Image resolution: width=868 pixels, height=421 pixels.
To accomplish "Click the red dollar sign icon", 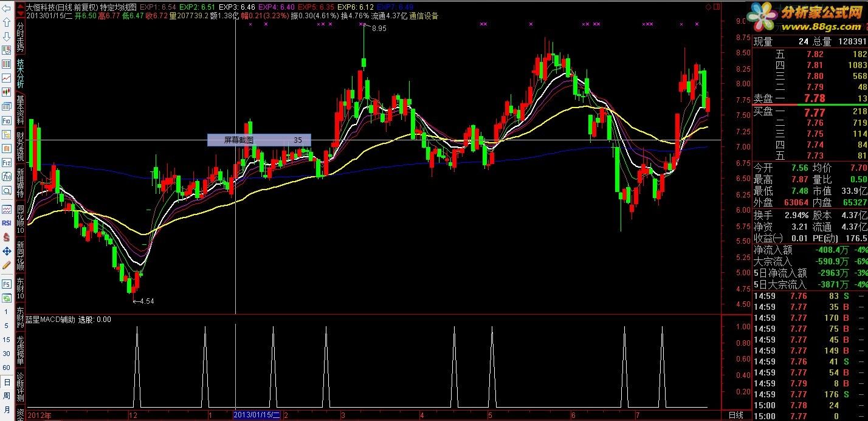I will [7, 237].
